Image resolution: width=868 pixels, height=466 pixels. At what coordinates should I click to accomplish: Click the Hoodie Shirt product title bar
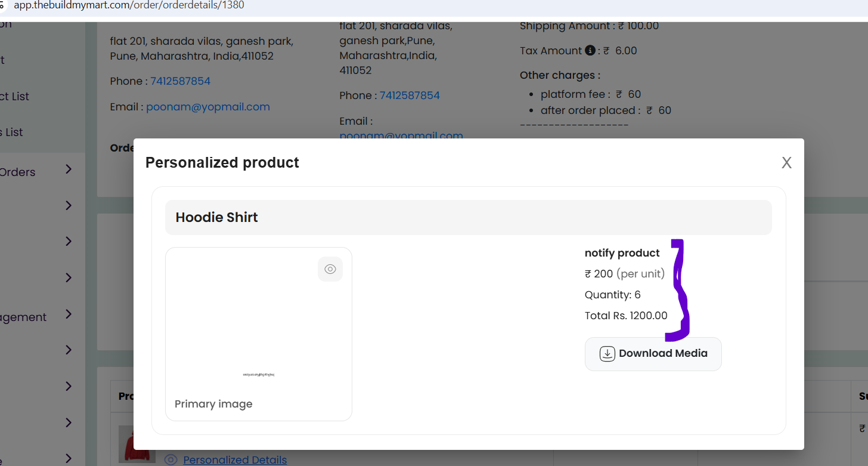(x=469, y=217)
